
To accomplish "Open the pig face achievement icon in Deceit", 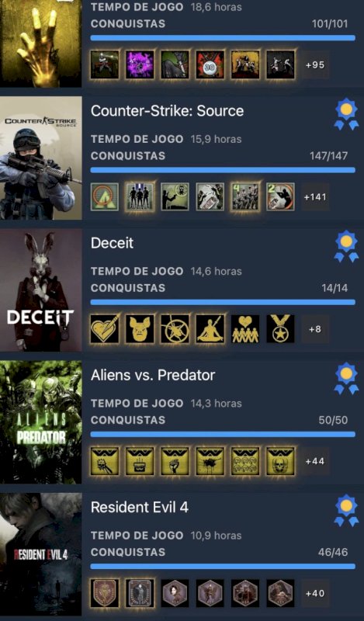I will coord(140,328).
